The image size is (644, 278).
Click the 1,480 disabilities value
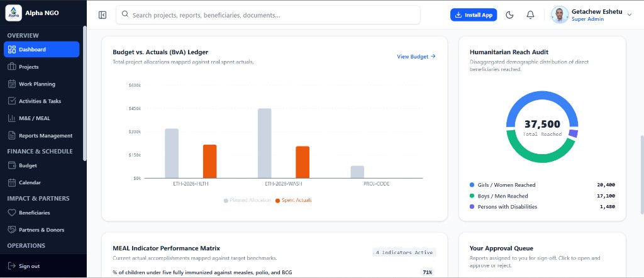tap(608, 207)
